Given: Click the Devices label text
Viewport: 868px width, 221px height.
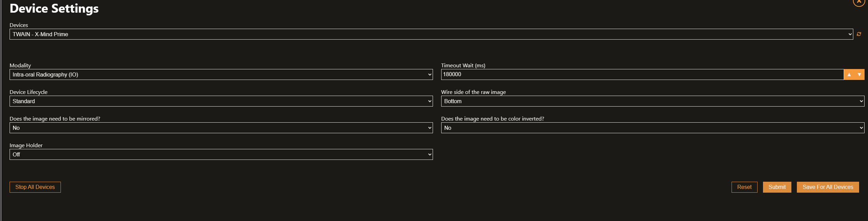Looking at the screenshot, I should click(19, 25).
